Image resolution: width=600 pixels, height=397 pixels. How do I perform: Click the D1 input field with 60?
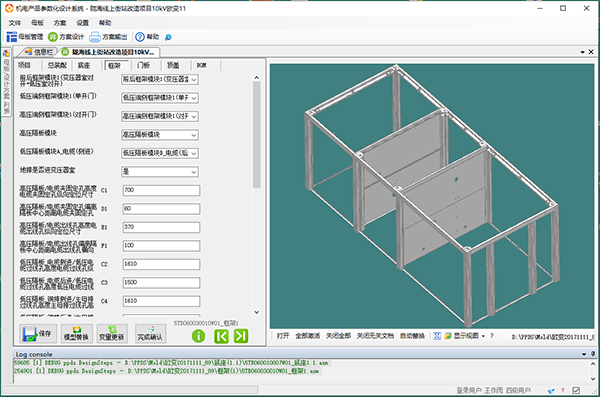tap(161, 209)
